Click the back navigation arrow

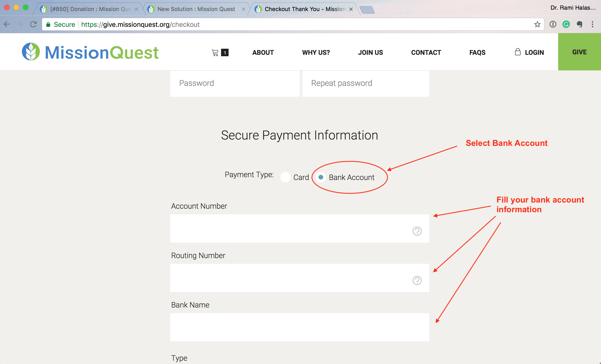coord(7,24)
